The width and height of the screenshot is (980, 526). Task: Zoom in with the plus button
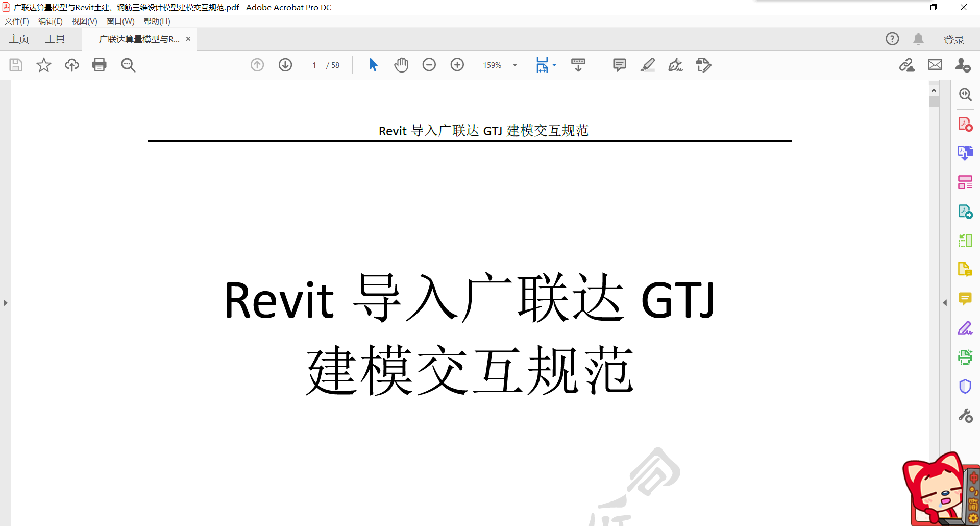[x=457, y=65]
